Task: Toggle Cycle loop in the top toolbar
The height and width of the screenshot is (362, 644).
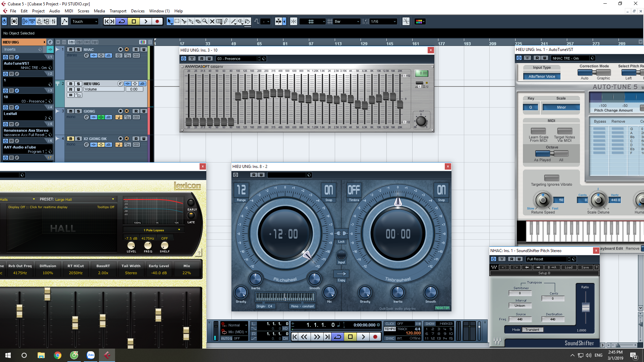Action: pos(122,21)
